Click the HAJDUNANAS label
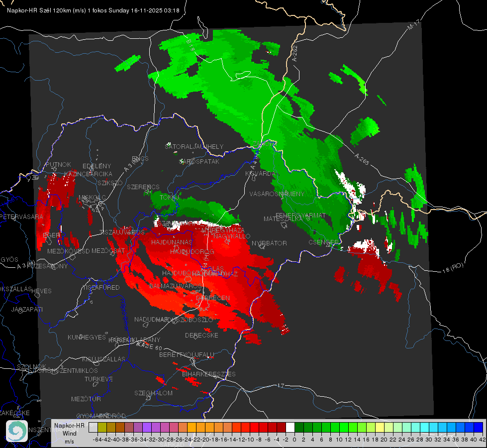Viewport: 487px width, 448px height. (x=172, y=242)
